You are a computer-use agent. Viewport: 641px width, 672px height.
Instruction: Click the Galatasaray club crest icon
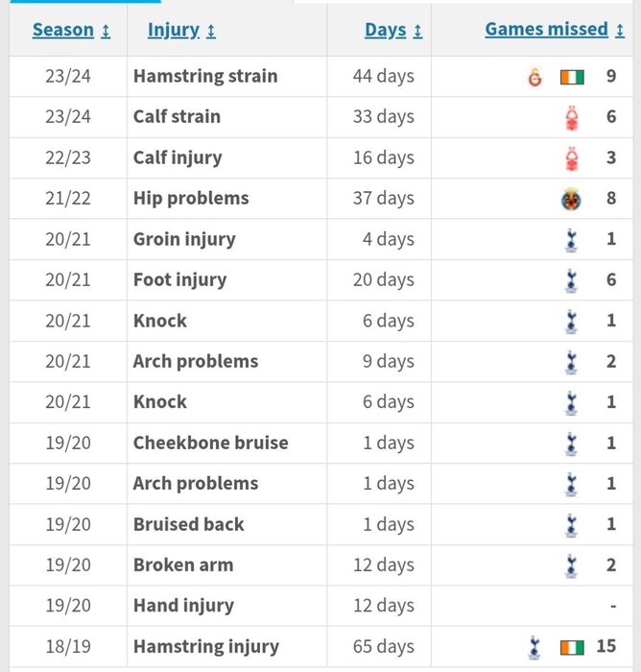(534, 77)
